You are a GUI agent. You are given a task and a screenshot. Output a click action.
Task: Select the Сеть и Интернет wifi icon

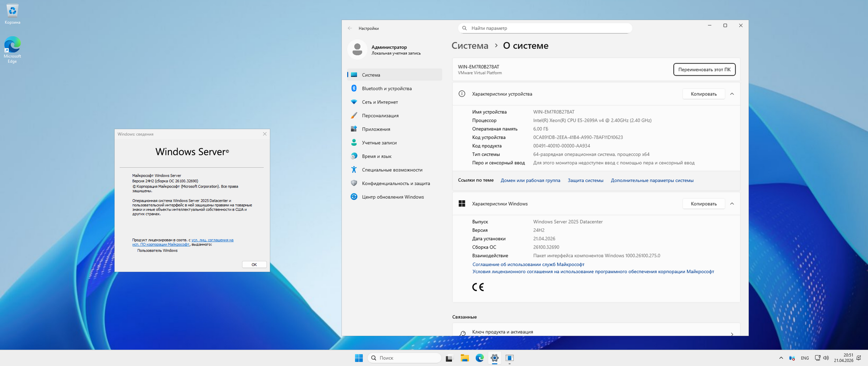[x=354, y=102]
